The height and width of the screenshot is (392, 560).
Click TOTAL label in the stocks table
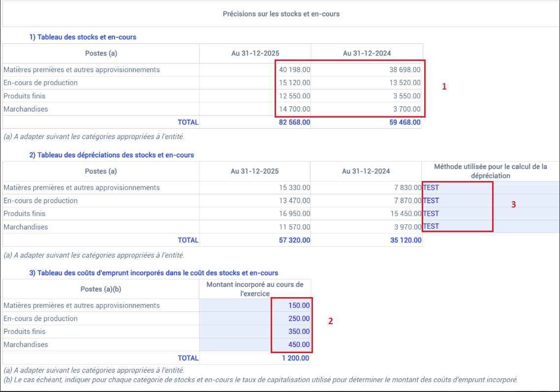click(188, 122)
